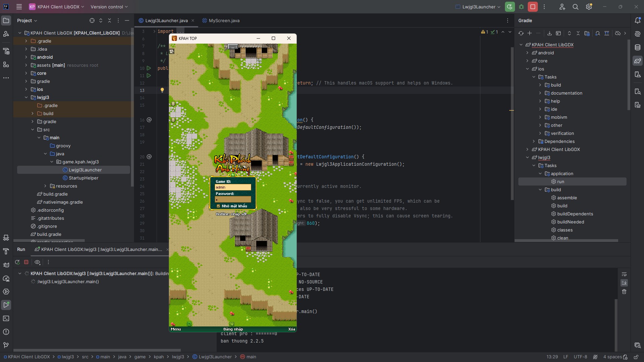The width and height of the screenshot is (644, 362).
Task: Open nativeimage.gradle in Project tree
Action: click(63, 202)
